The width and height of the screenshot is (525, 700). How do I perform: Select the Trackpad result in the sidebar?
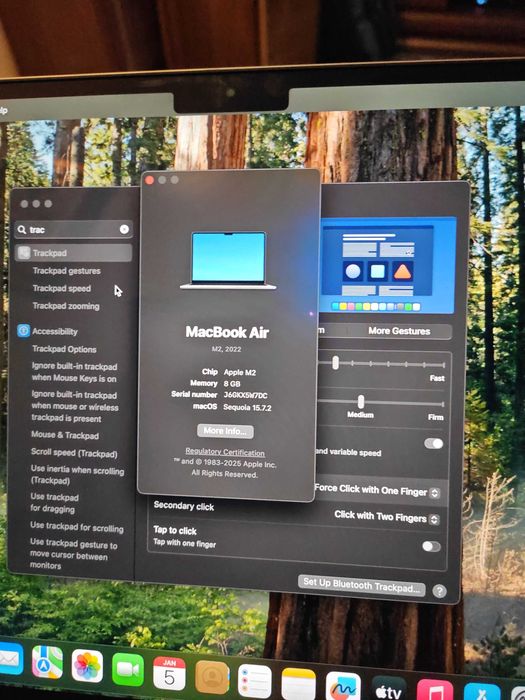point(74,253)
